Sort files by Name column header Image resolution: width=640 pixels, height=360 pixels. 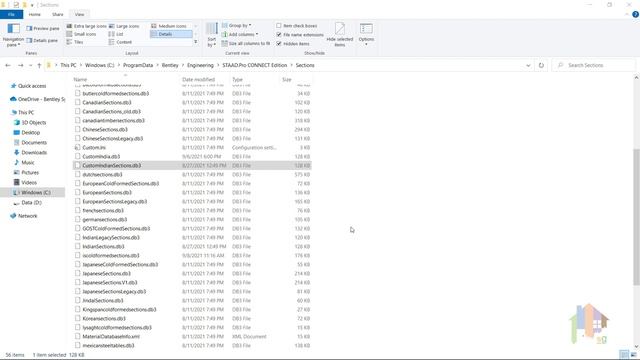[125, 79]
